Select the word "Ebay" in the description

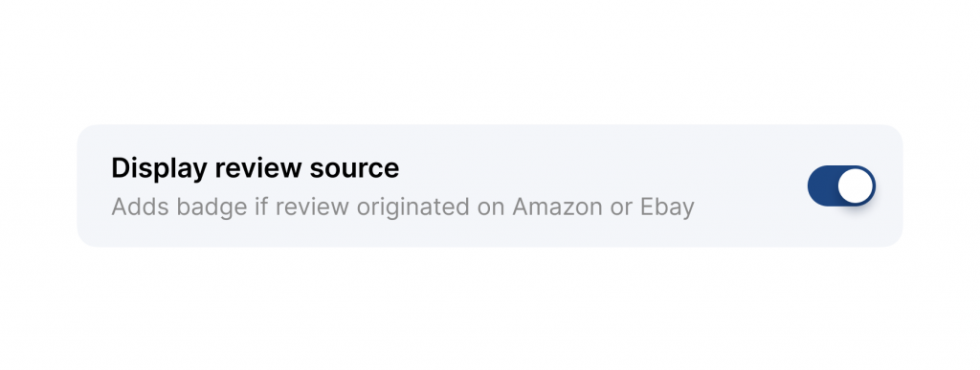click(667, 207)
